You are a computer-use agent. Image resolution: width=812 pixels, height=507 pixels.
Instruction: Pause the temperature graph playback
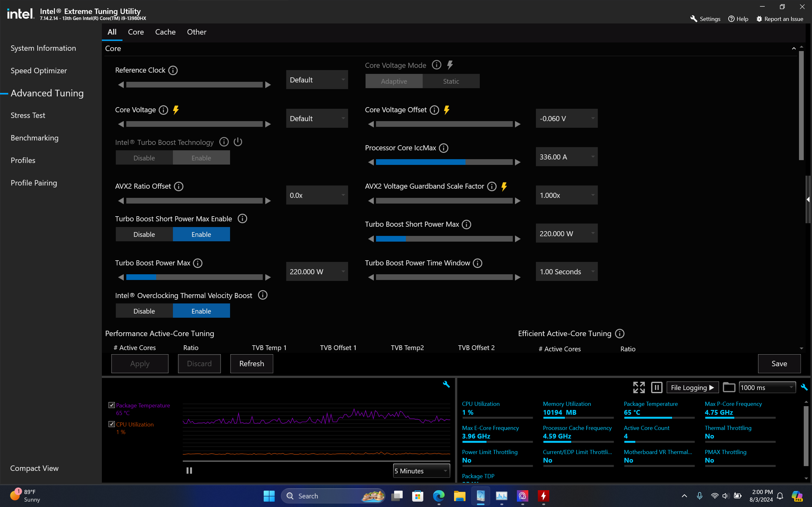coord(189,471)
